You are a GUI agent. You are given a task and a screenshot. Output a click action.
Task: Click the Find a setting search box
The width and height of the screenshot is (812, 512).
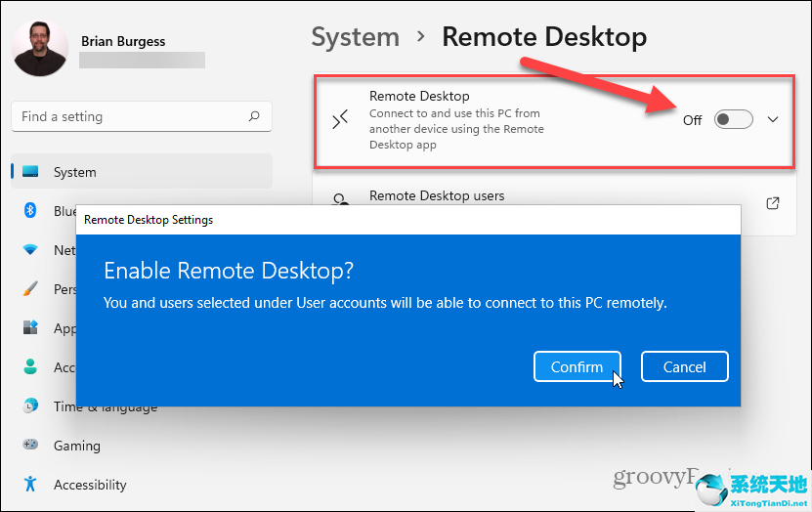pos(142,116)
